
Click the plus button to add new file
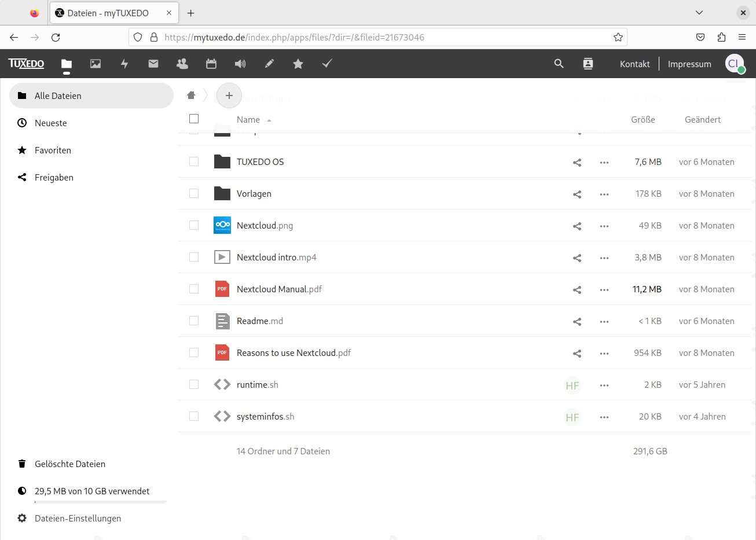tap(229, 95)
